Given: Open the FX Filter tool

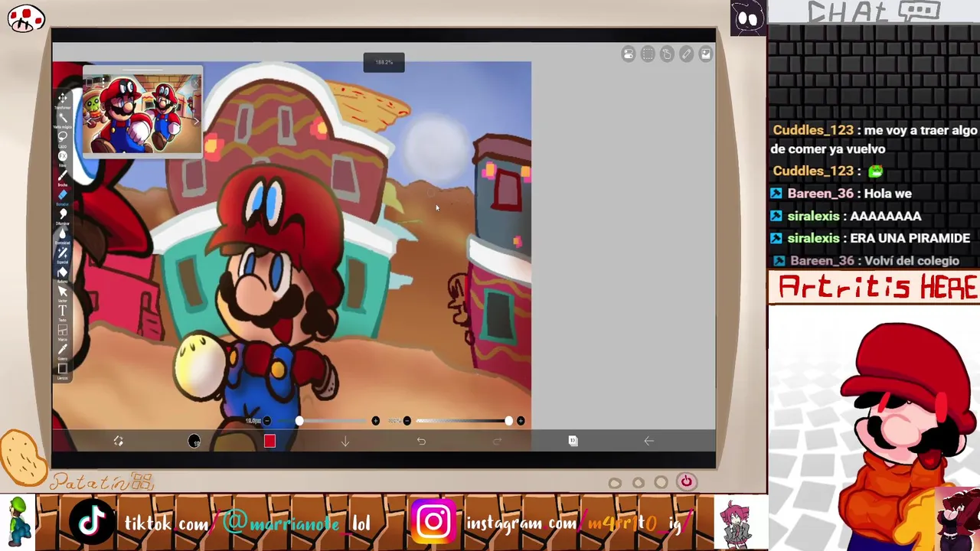Looking at the screenshot, I should tap(63, 157).
